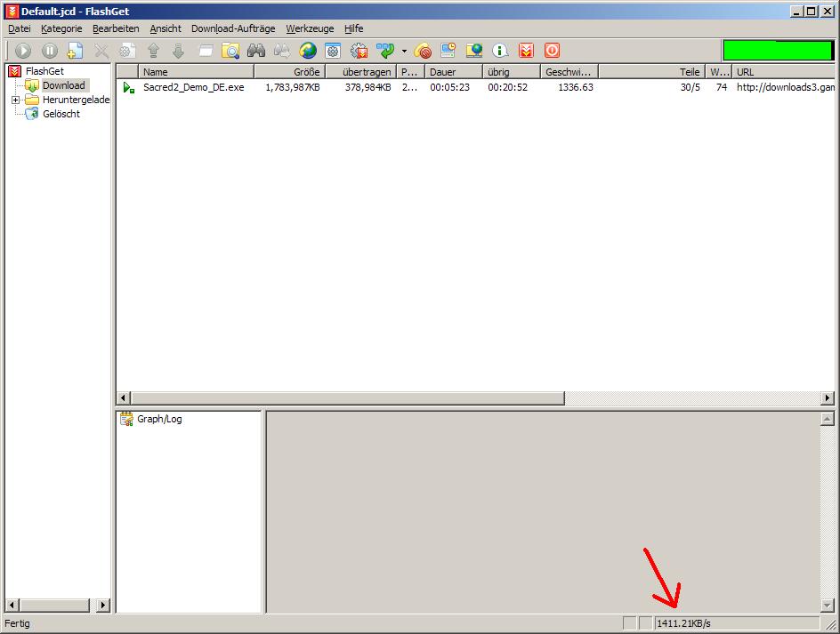This screenshot has height=634, width=840.
Task: Open folder with magnifier icon
Action: (x=230, y=51)
